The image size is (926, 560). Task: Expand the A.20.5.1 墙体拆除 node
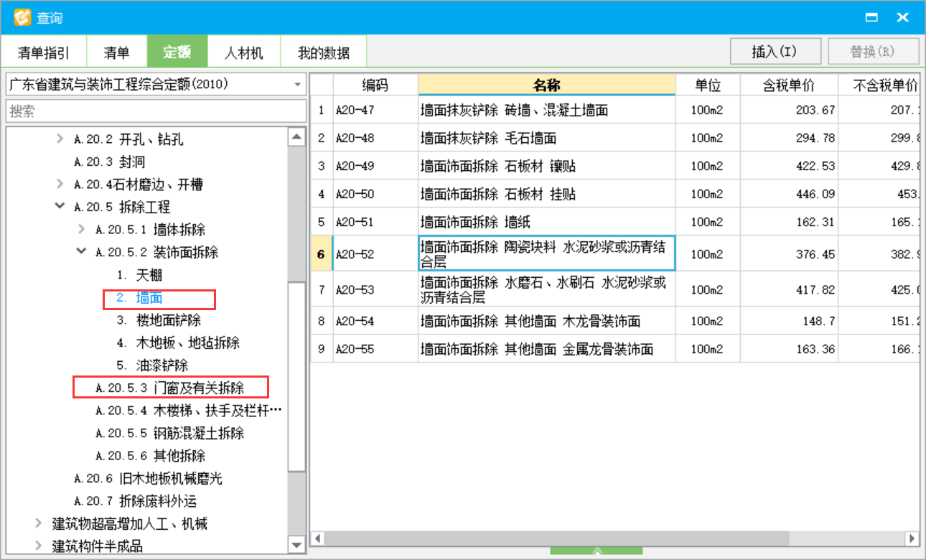pyautogui.click(x=81, y=230)
